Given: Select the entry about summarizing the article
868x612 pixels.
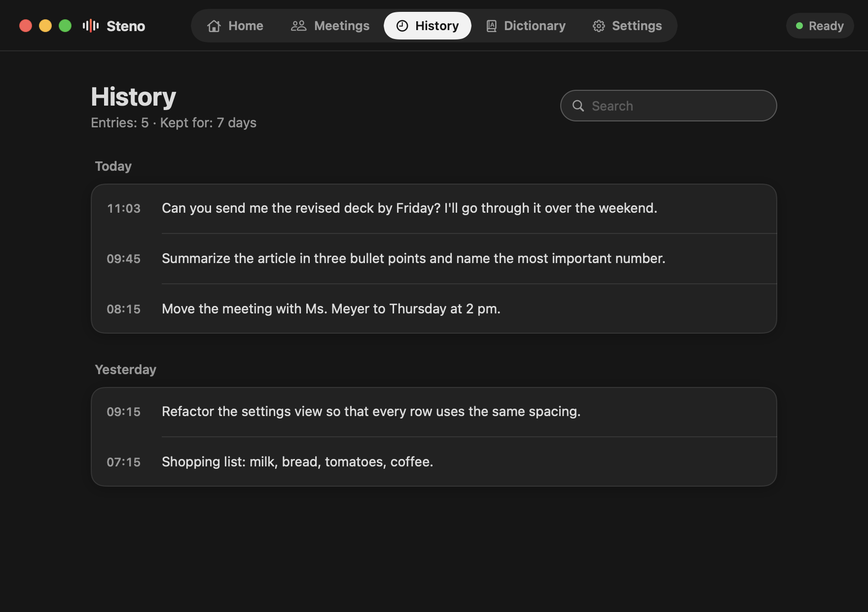Looking at the screenshot, I should (434, 259).
